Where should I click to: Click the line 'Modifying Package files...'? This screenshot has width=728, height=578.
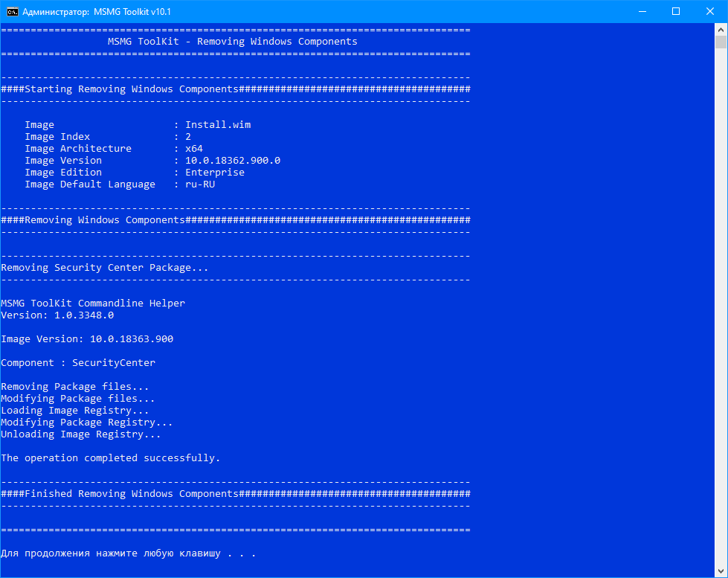pyautogui.click(x=78, y=399)
